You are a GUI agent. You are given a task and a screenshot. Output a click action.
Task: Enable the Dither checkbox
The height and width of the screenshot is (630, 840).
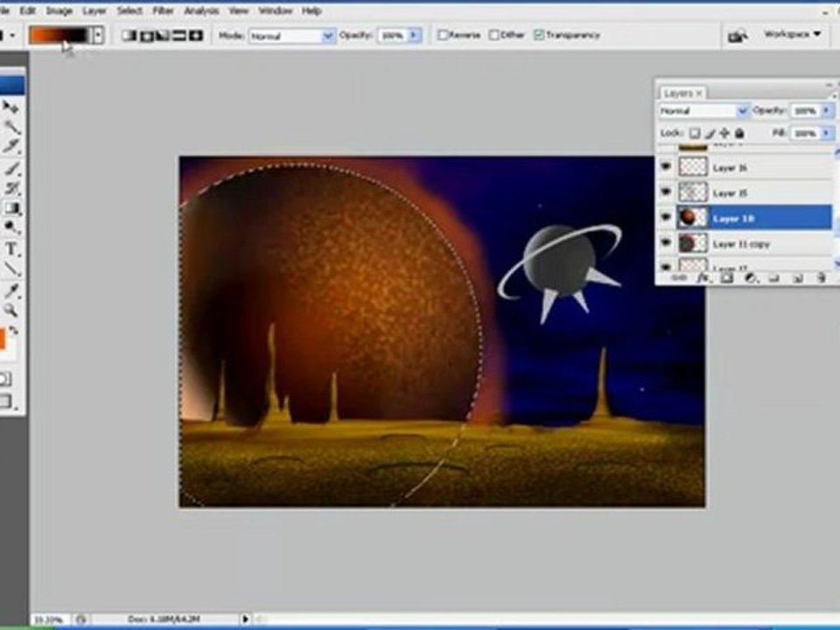[x=493, y=35]
